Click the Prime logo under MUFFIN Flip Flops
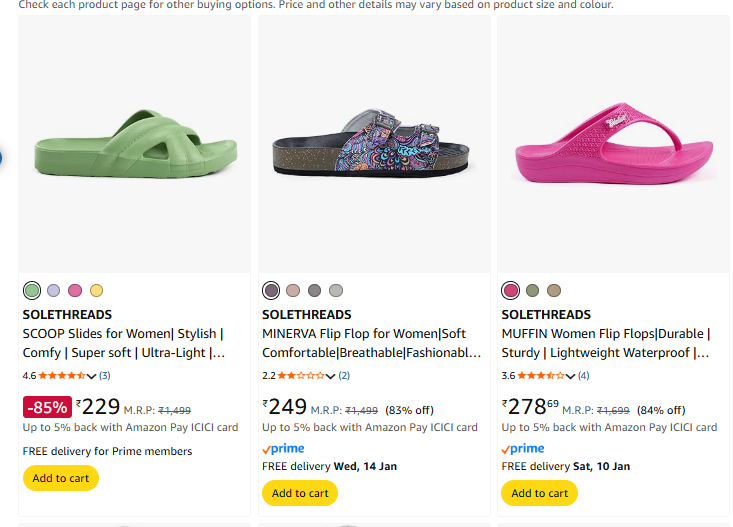The height and width of the screenshot is (527, 733). coord(523,449)
